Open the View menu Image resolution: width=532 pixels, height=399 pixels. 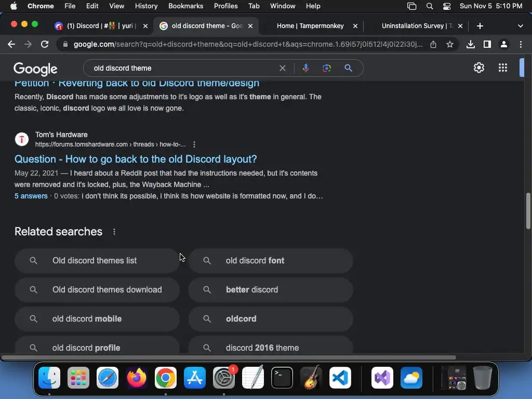116,6
